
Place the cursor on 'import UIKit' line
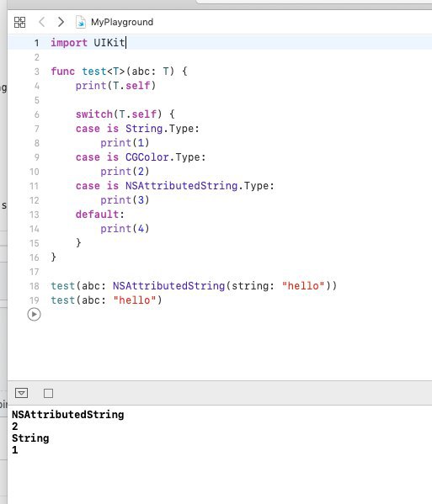coord(88,43)
